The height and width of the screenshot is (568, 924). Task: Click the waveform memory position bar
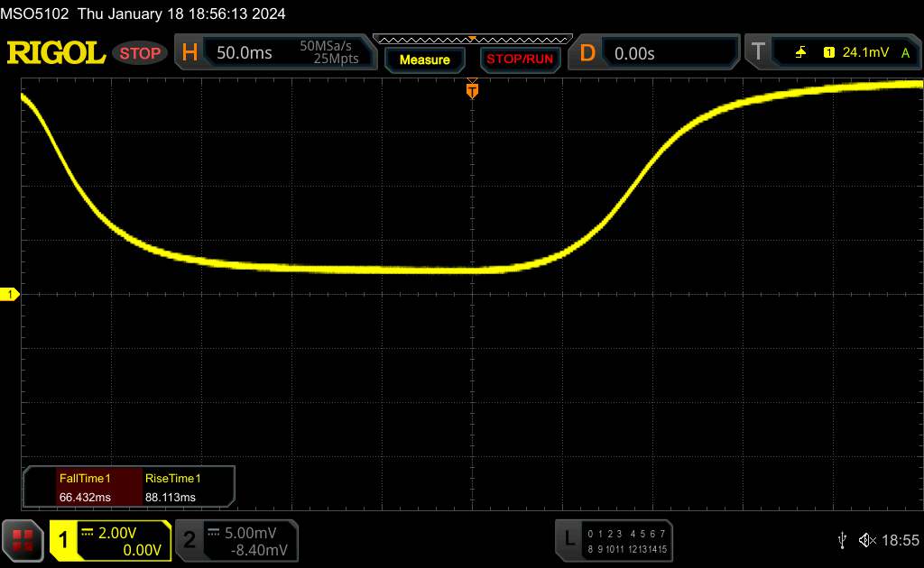[x=472, y=39]
